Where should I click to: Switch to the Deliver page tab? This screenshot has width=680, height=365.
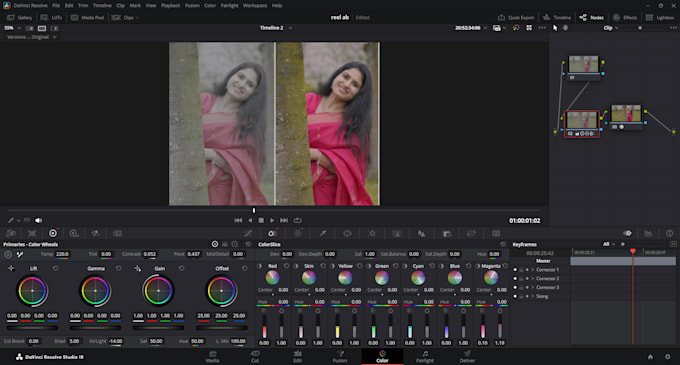pyautogui.click(x=467, y=356)
